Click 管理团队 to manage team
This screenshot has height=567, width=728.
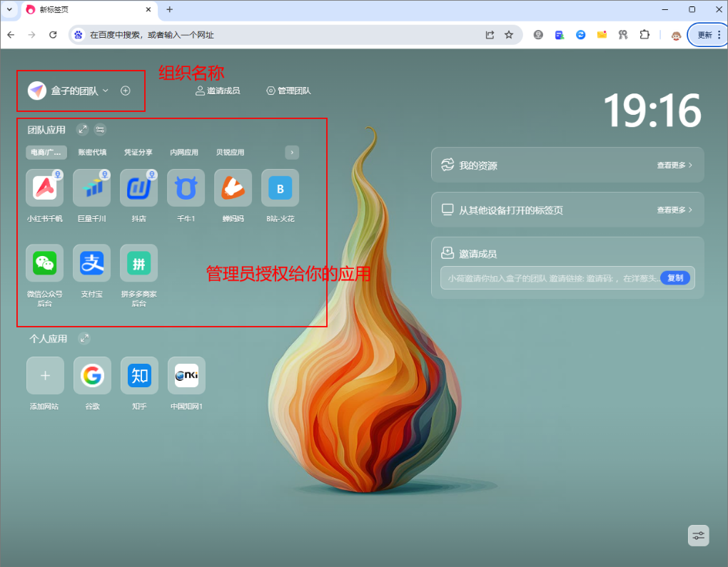(288, 91)
